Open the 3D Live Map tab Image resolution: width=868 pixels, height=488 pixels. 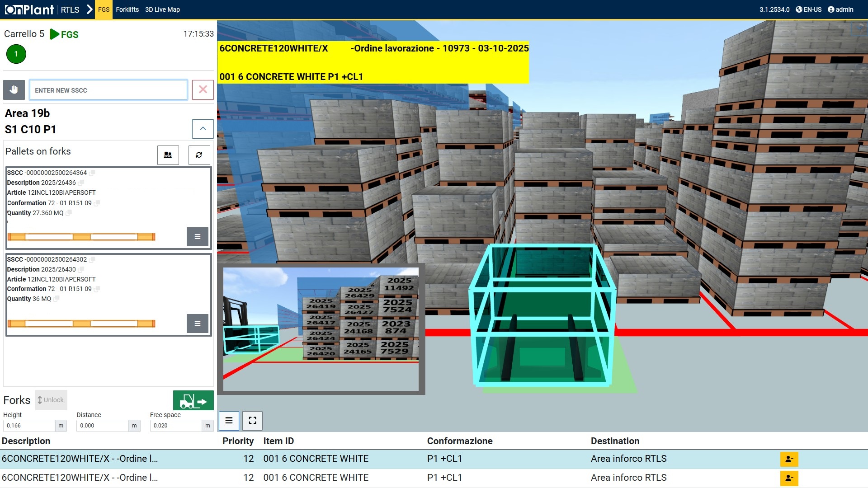pos(162,9)
